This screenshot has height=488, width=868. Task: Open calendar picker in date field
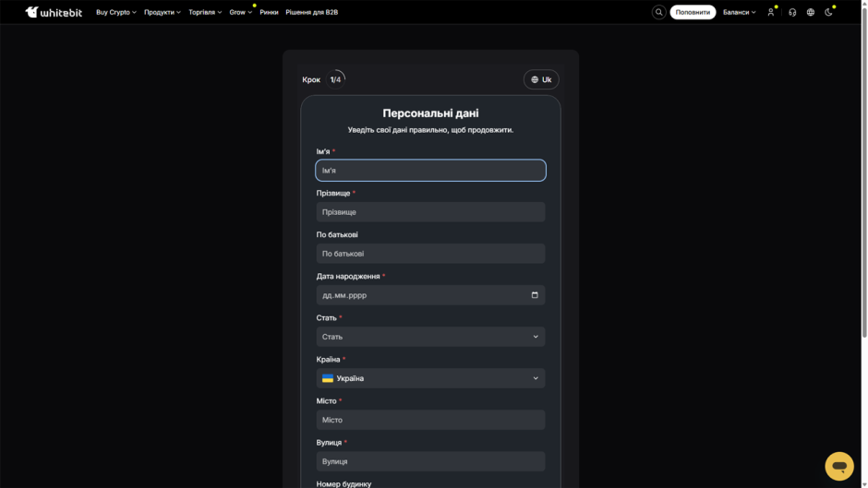535,295
